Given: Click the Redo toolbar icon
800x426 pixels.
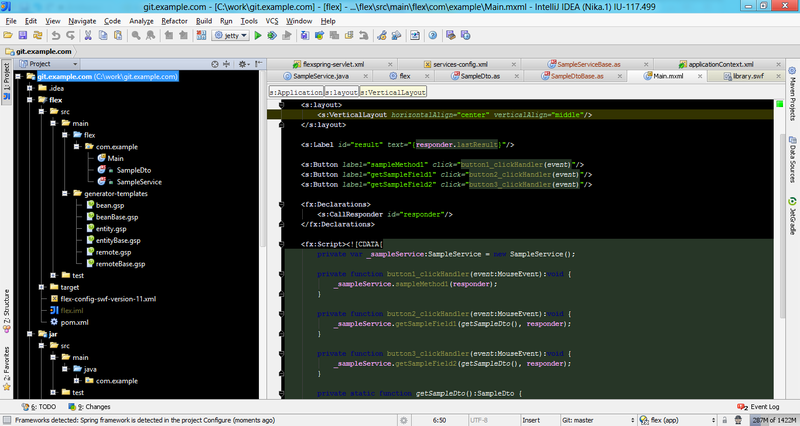Looking at the screenshot, I should pos(70,35).
